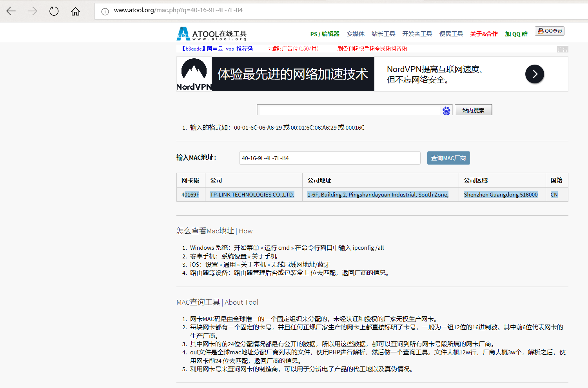Viewport: 588px width, 388px height.
Task: Click the 国籍 column header
Action: pyautogui.click(x=556, y=180)
